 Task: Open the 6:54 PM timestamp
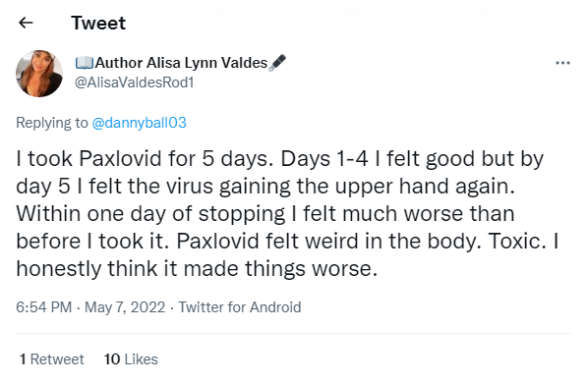(44, 307)
